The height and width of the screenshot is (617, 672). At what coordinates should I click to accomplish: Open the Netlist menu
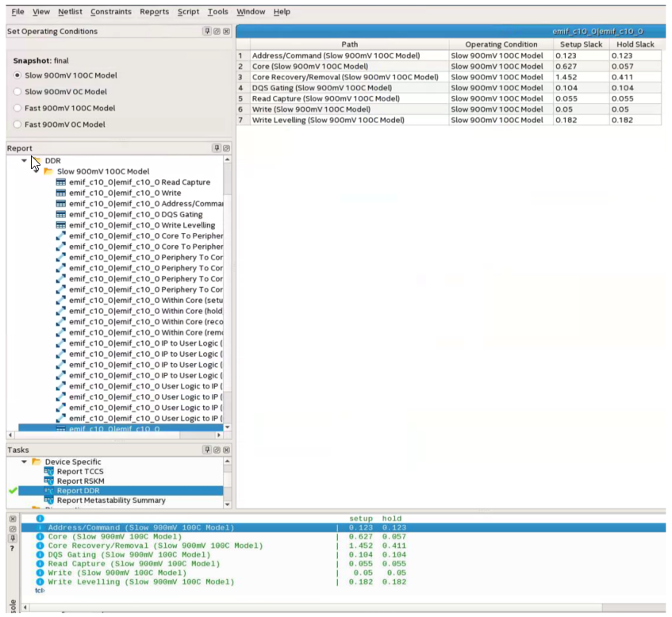click(x=71, y=12)
